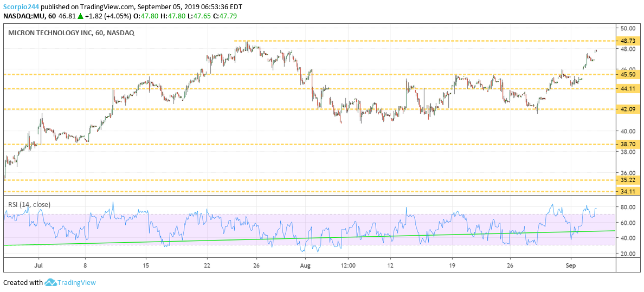Click the green up-arrow price change indicator

click(79, 16)
